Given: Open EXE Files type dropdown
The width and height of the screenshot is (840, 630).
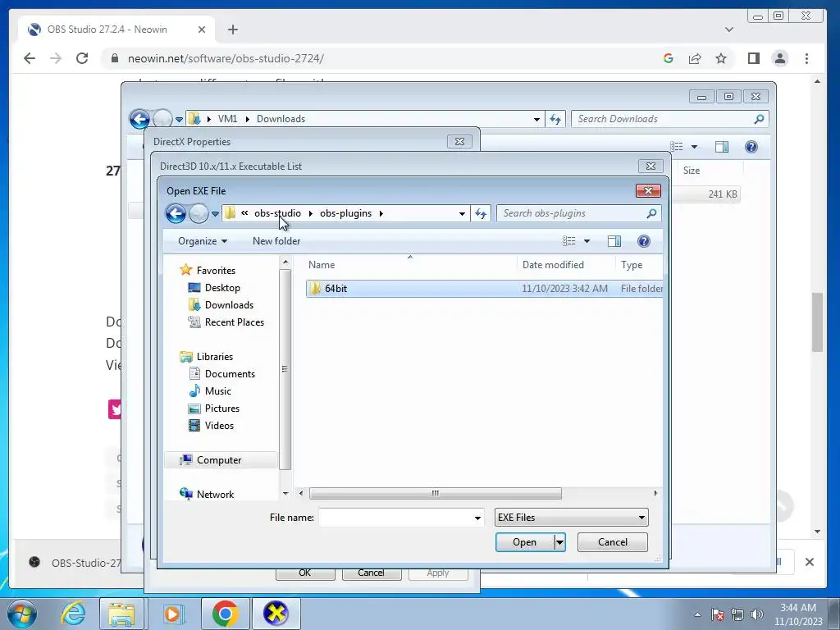Looking at the screenshot, I should click(x=571, y=518).
